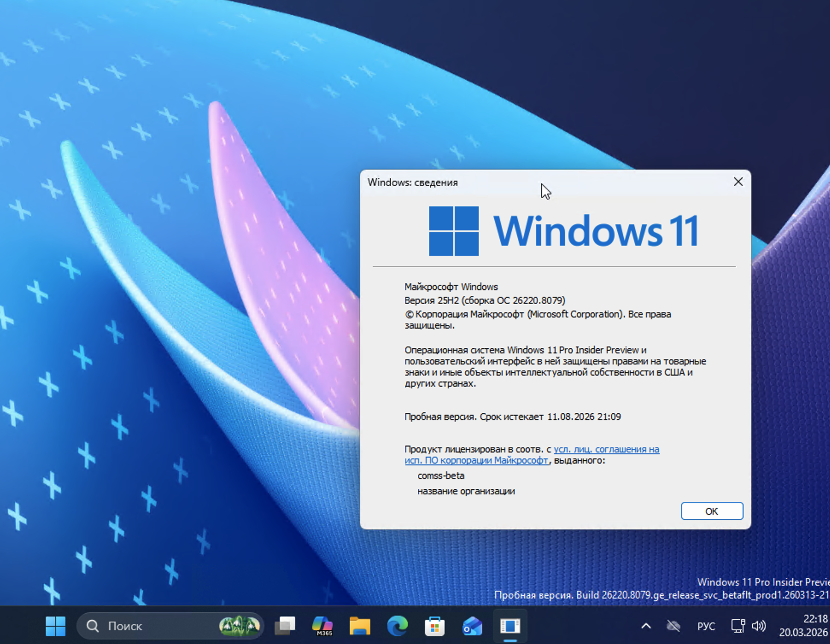
Task: Click the Пробная версия expiry line
Action: coord(513,417)
